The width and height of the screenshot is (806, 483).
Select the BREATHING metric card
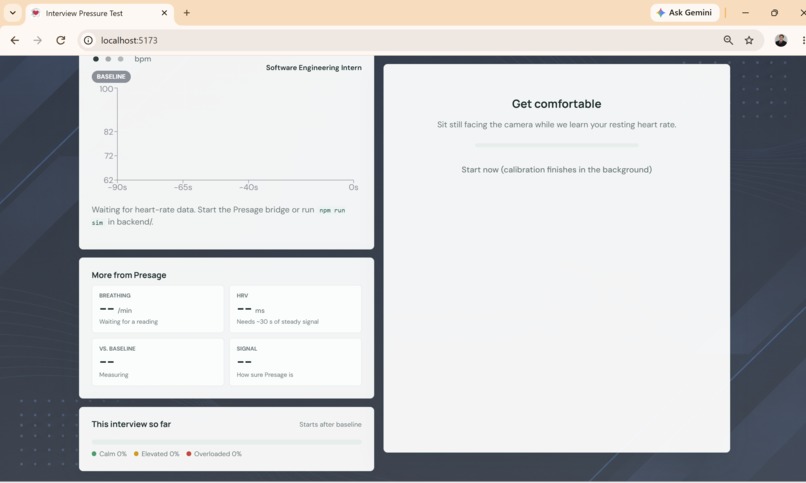pos(158,309)
